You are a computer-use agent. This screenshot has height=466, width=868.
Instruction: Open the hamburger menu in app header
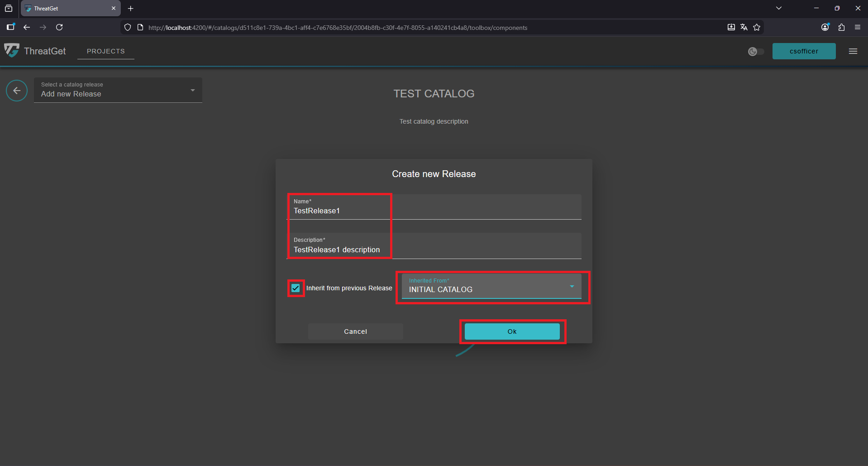pyautogui.click(x=853, y=51)
